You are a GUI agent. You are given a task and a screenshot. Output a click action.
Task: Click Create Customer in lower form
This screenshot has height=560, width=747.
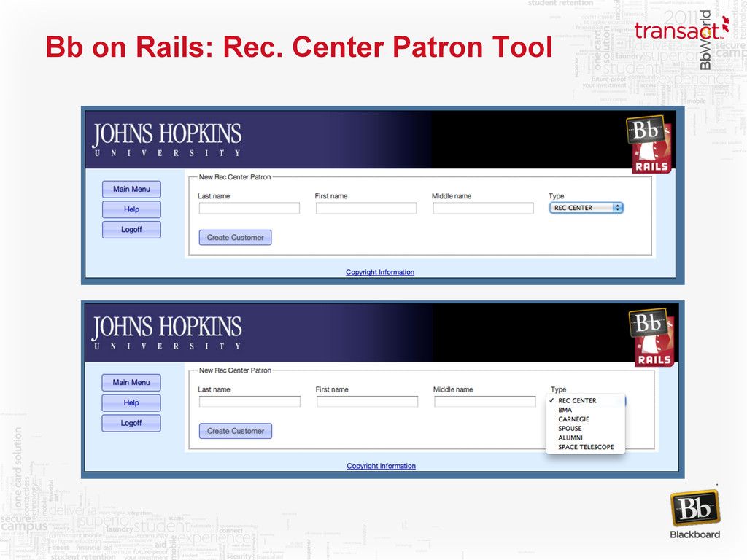click(x=236, y=431)
